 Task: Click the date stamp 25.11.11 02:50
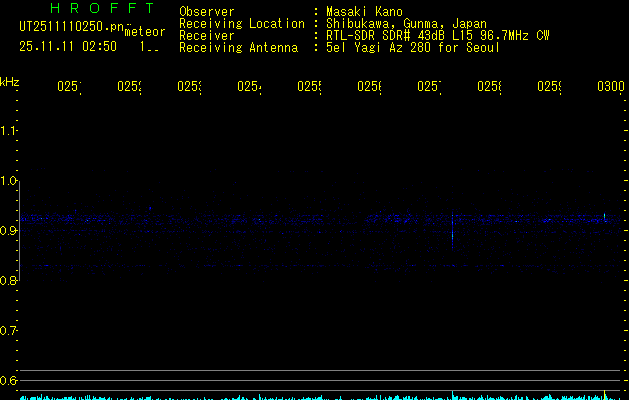[x=68, y=46]
